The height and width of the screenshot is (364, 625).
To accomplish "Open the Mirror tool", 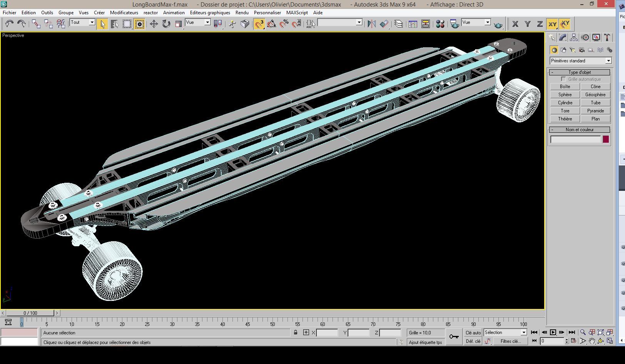I will tap(372, 23).
